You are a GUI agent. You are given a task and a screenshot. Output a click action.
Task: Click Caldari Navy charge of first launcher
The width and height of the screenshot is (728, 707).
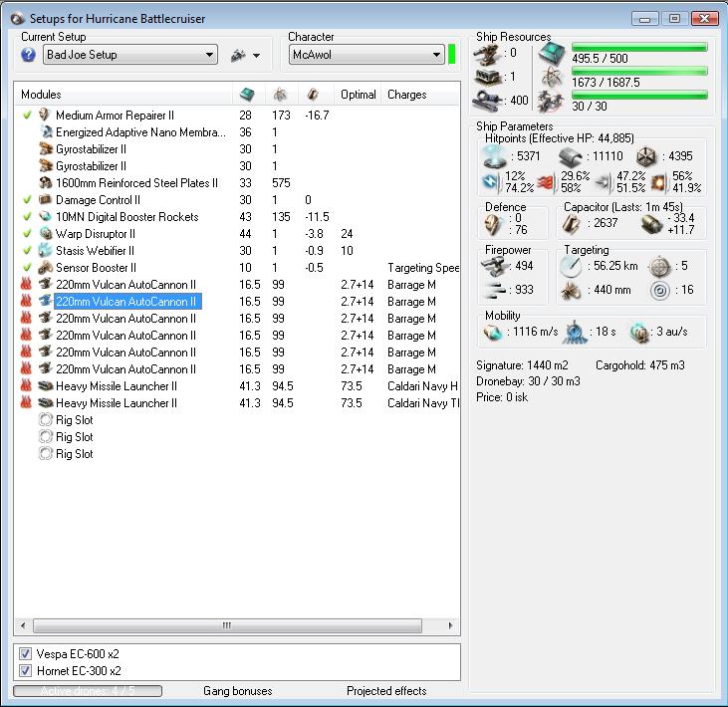(x=422, y=385)
